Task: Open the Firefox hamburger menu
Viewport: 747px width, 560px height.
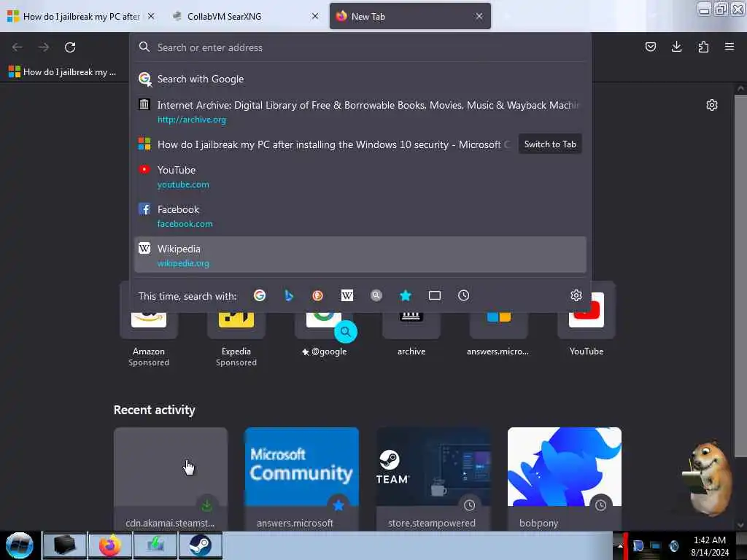Action: tap(729, 47)
